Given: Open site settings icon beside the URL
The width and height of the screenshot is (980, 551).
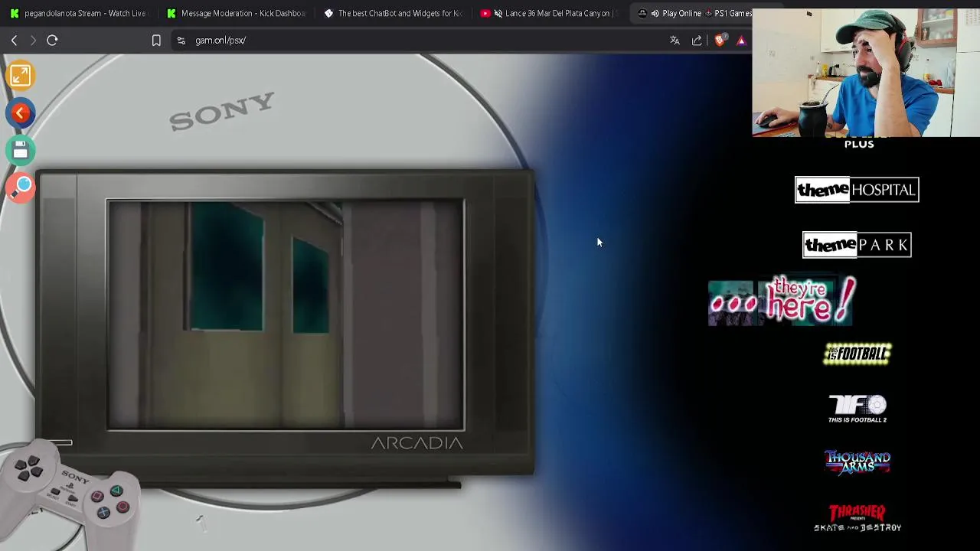Looking at the screenshot, I should (x=181, y=40).
